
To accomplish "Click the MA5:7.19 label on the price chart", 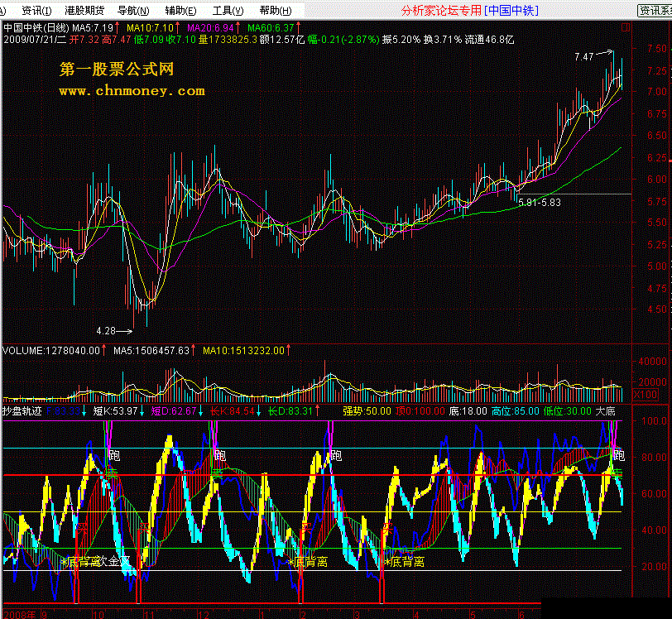I will tap(93, 28).
